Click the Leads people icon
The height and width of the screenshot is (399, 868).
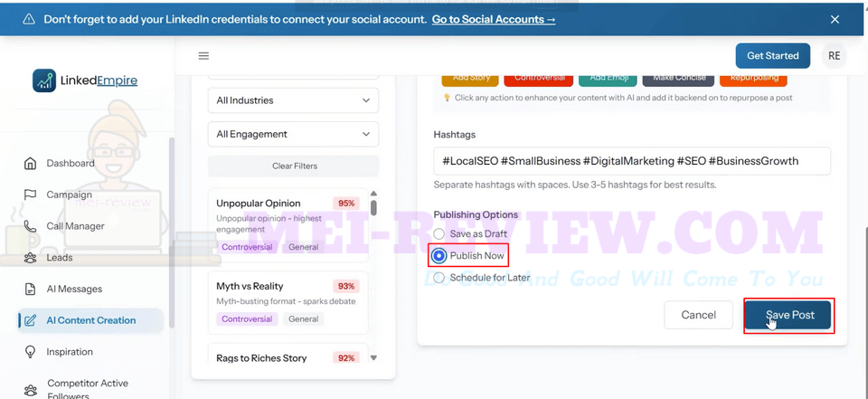31,258
